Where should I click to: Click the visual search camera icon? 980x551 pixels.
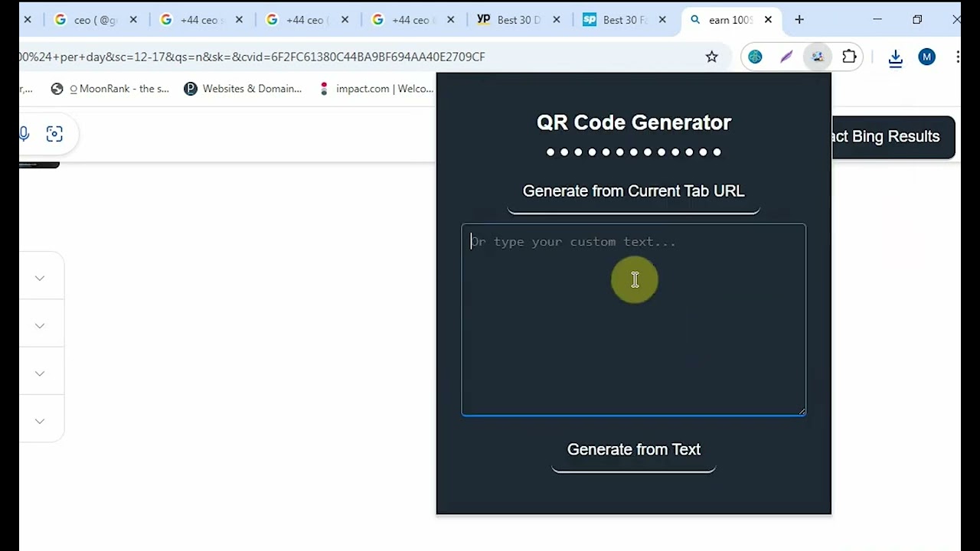54,135
